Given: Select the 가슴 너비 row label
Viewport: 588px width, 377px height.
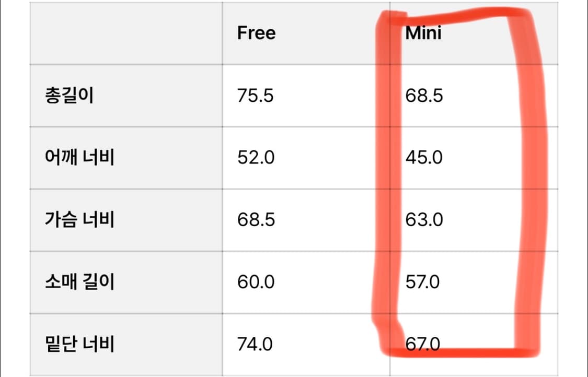Looking at the screenshot, I should pyautogui.click(x=79, y=219).
